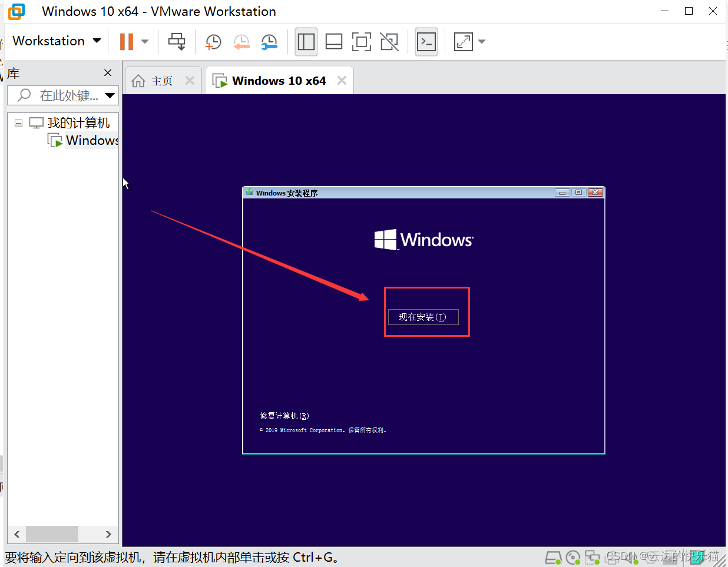Click 修复计算机 repair link
The image size is (728, 567).
tap(284, 416)
